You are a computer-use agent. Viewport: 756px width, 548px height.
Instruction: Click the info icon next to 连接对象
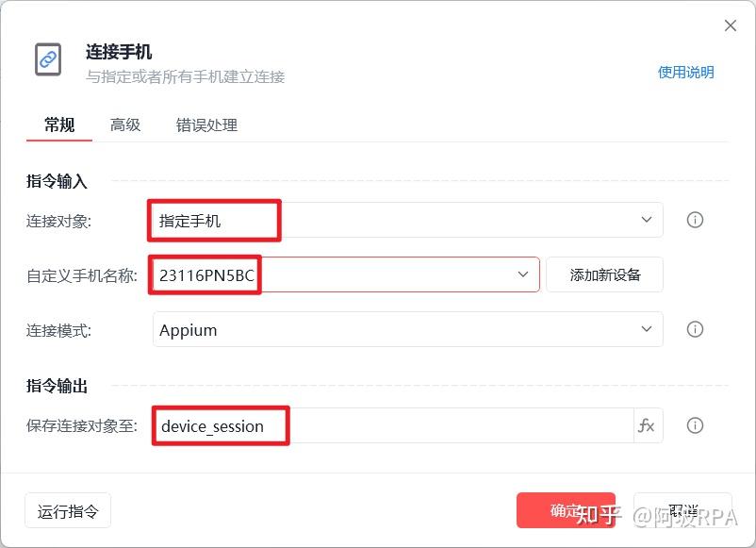point(695,220)
